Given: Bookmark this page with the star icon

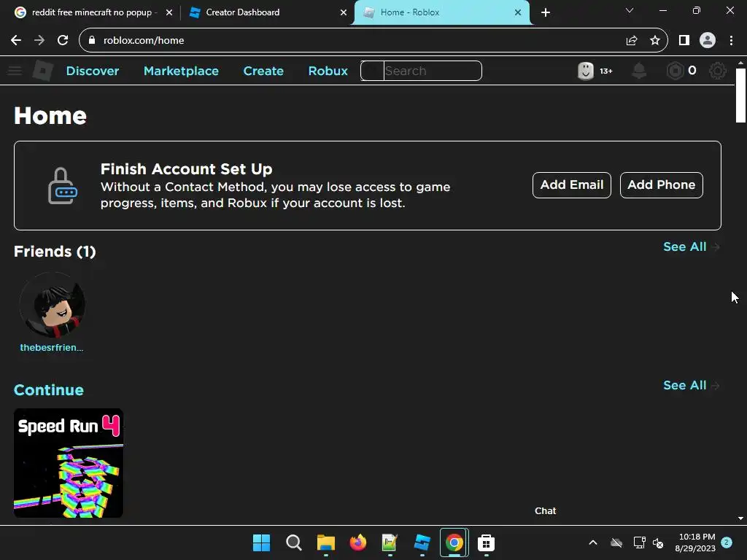Looking at the screenshot, I should coord(655,41).
